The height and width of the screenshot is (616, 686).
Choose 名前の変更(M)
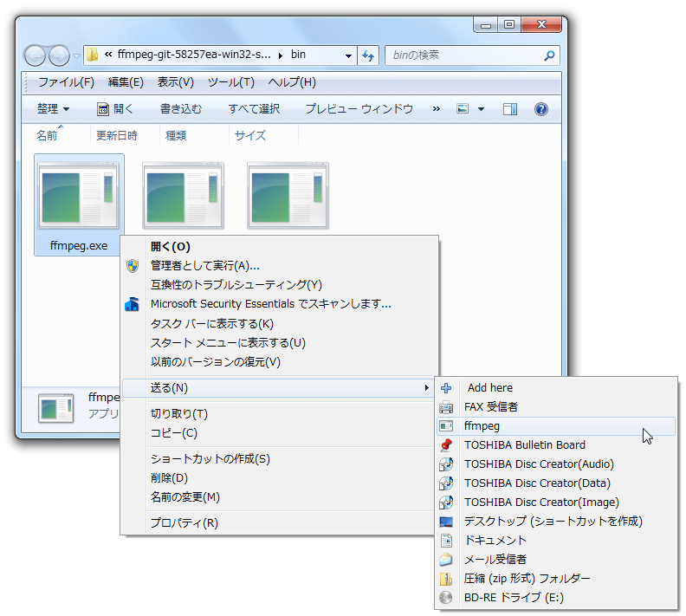coord(280,497)
